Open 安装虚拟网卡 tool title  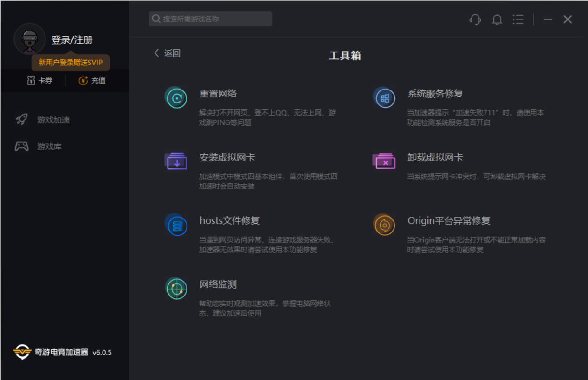227,157
